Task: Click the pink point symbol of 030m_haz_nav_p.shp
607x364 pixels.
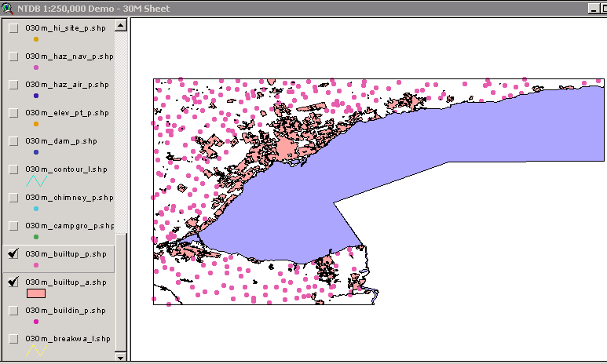Action: (x=36, y=67)
